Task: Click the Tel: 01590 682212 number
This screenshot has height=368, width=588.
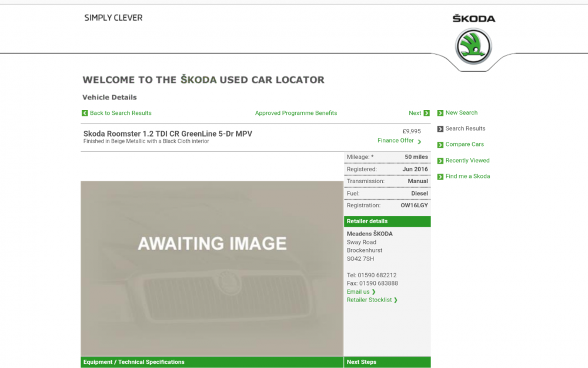Action: pos(371,275)
